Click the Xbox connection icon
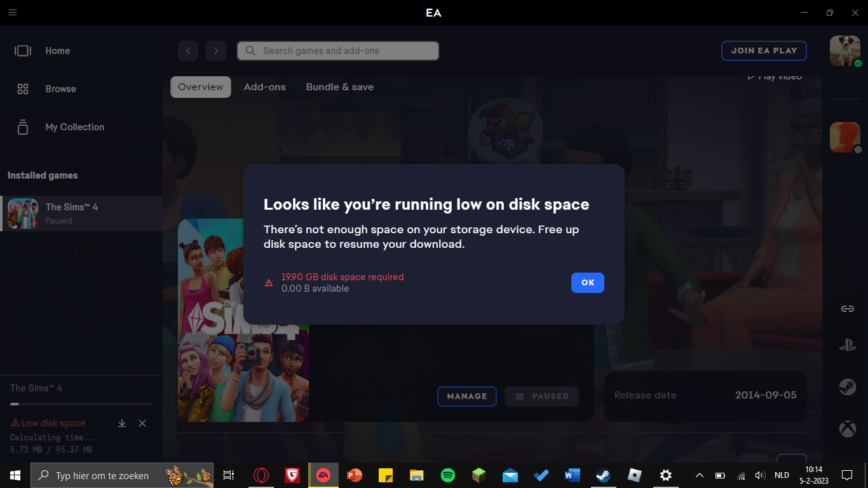 coord(848,430)
